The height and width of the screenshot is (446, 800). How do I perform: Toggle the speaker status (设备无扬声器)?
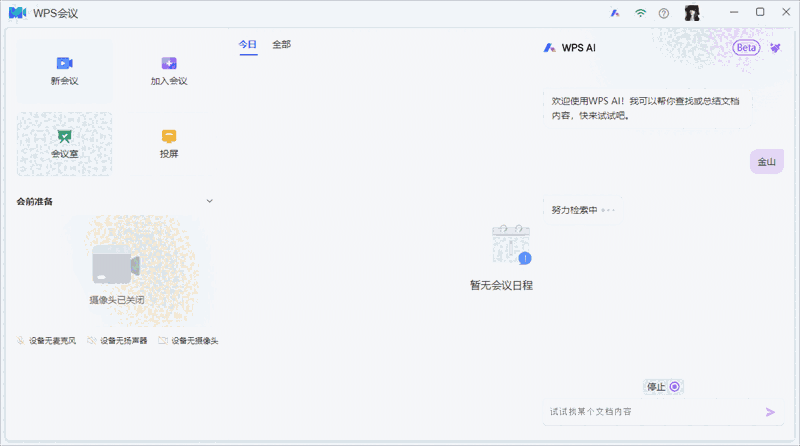point(117,340)
